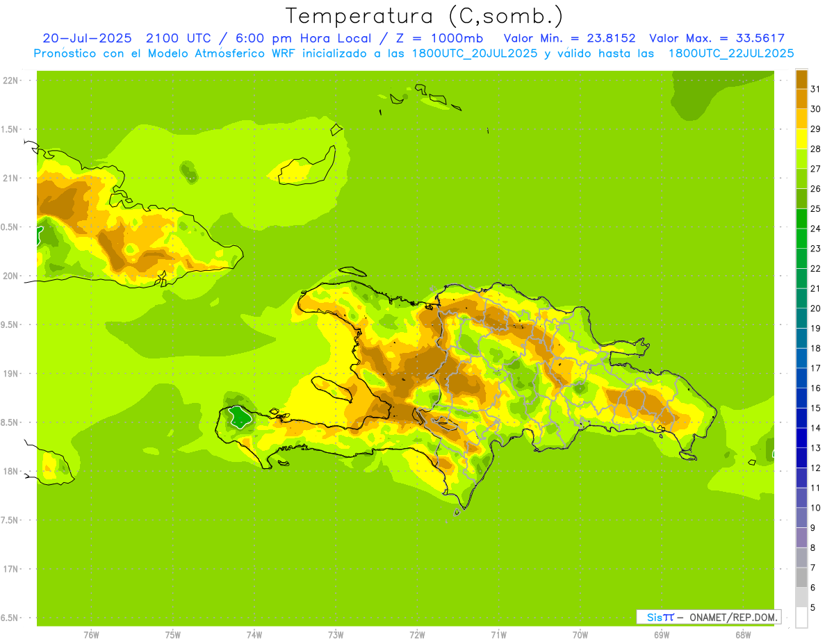Click 'Valor Min. = 23.8152' value
Viewport: 834px width, 644px height.
click(569, 38)
